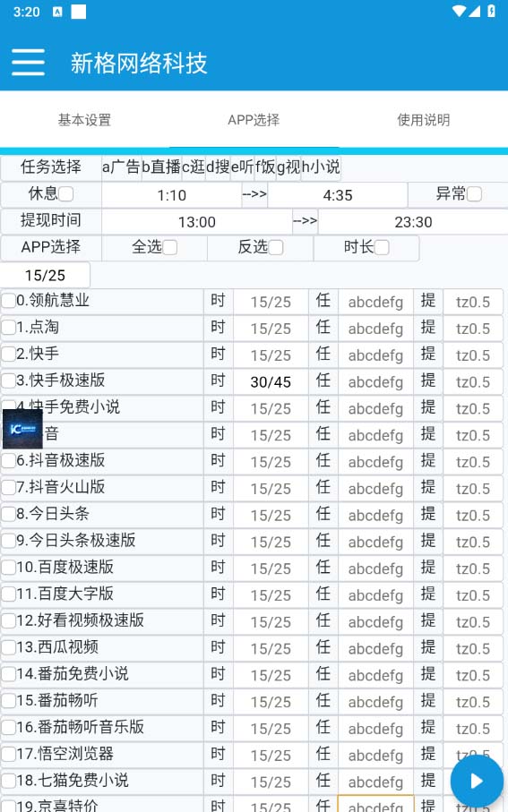Open the hamburger navigation menu
The height and width of the screenshot is (812, 508).
[28, 63]
